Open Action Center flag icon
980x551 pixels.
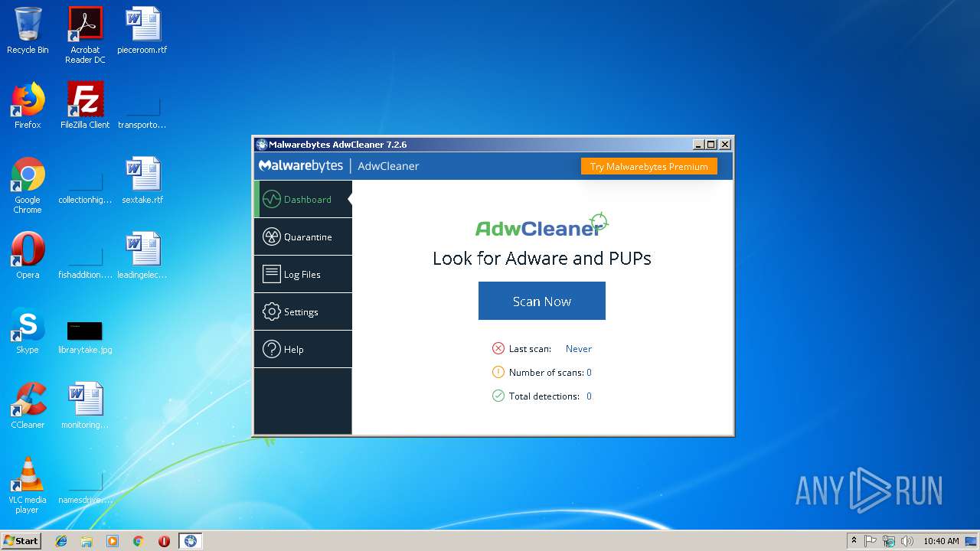[871, 541]
